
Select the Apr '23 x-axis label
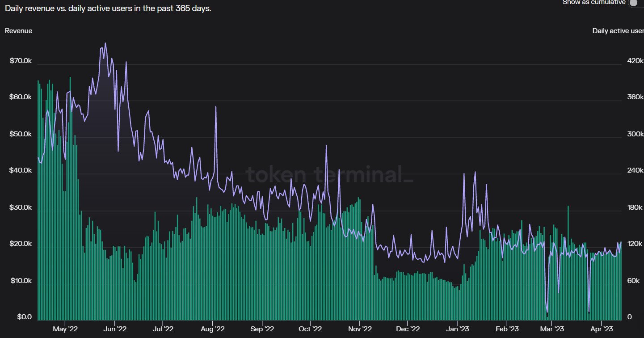(x=602, y=329)
